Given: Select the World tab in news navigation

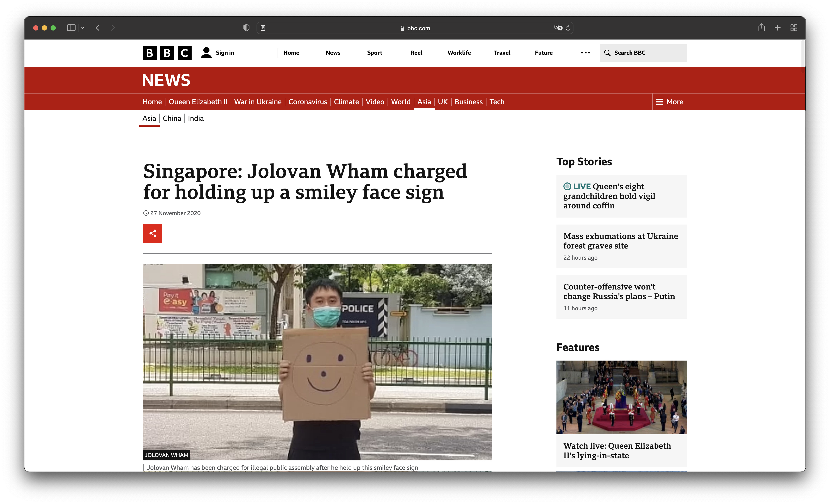Looking at the screenshot, I should click(x=401, y=102).
